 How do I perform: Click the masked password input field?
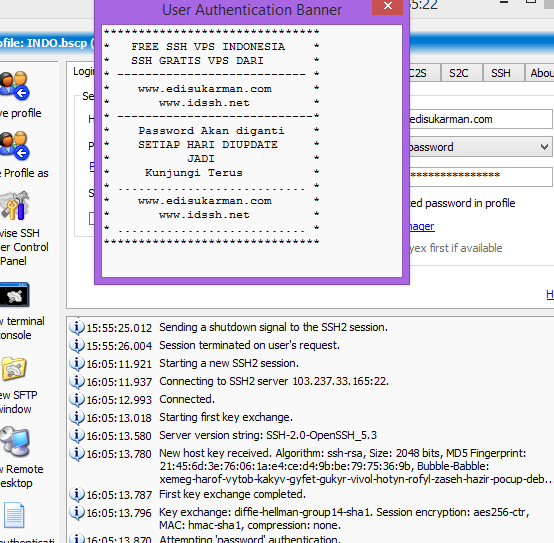481,176
